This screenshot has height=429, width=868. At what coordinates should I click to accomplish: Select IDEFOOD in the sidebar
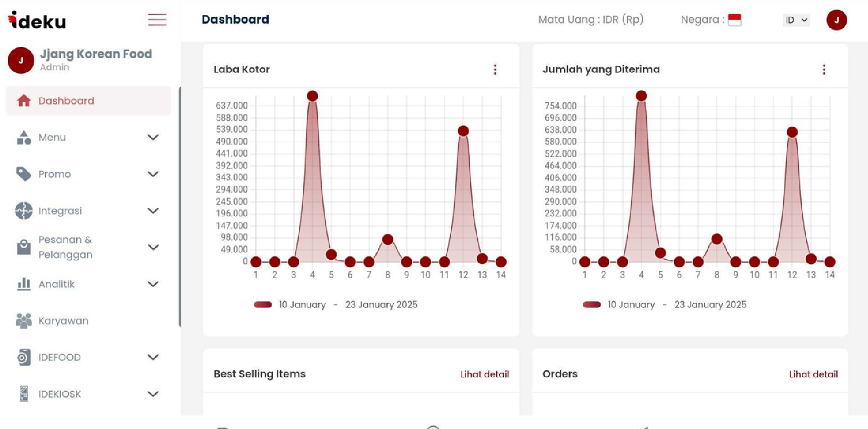pyautogui.click(x=59, y=357)
